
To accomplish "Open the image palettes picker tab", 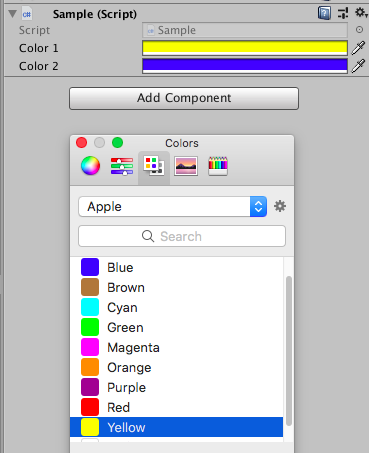I will point(186,166).
